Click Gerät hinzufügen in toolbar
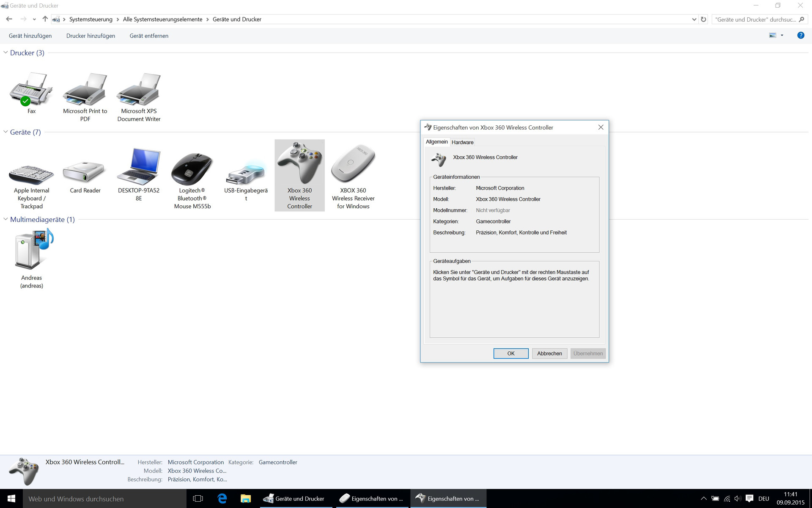 [30, 36]
